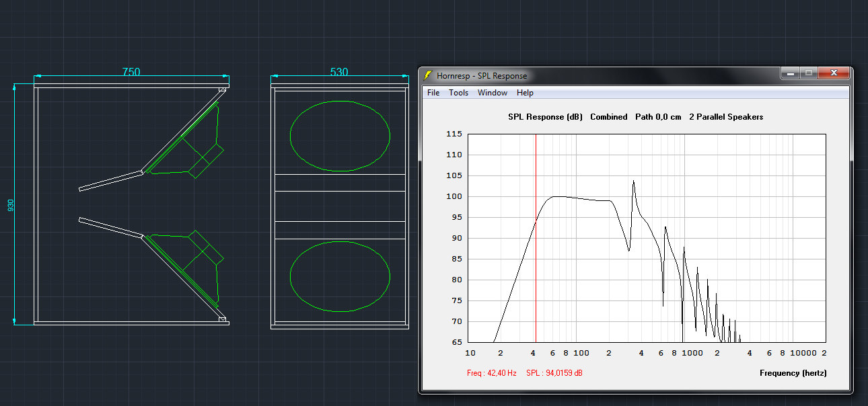This screenshot has width=868, height=406.
Task: Click the SPL Response (dB) chart heading
Action: (544, 117)
